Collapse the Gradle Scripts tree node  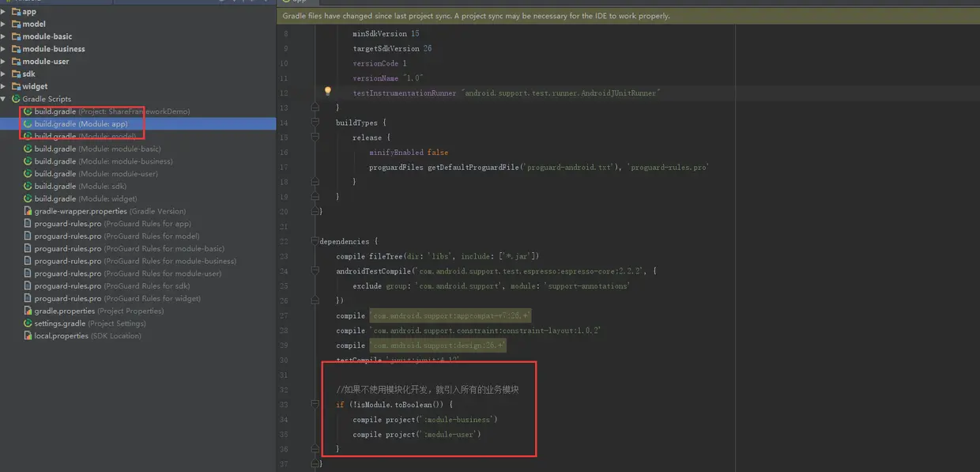(x=4, y=99)
